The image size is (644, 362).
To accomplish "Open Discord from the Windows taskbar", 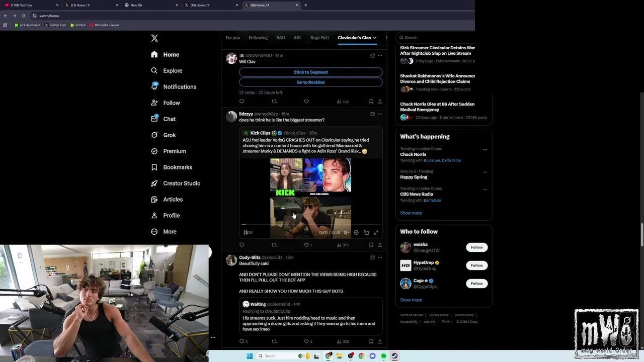I will click(x=372, y=356).
